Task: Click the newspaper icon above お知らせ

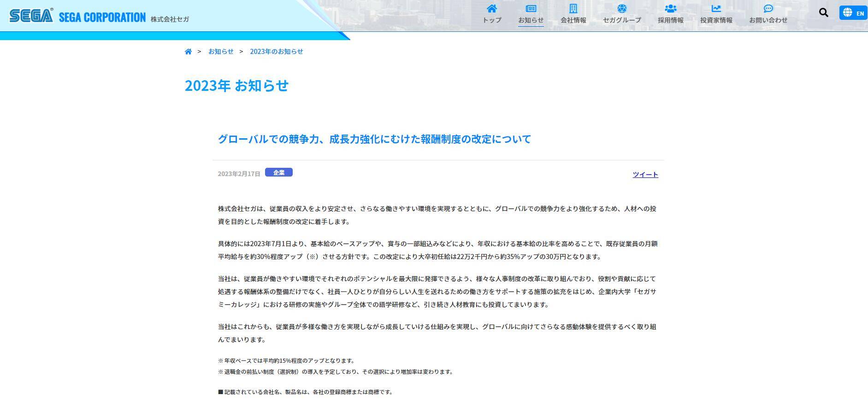Action: [531, 8]
